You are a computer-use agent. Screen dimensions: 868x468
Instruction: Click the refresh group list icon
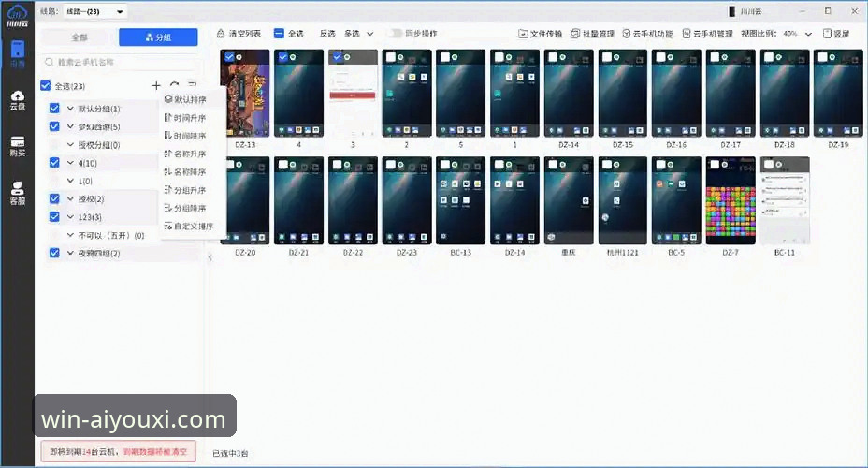pos(174,86)
